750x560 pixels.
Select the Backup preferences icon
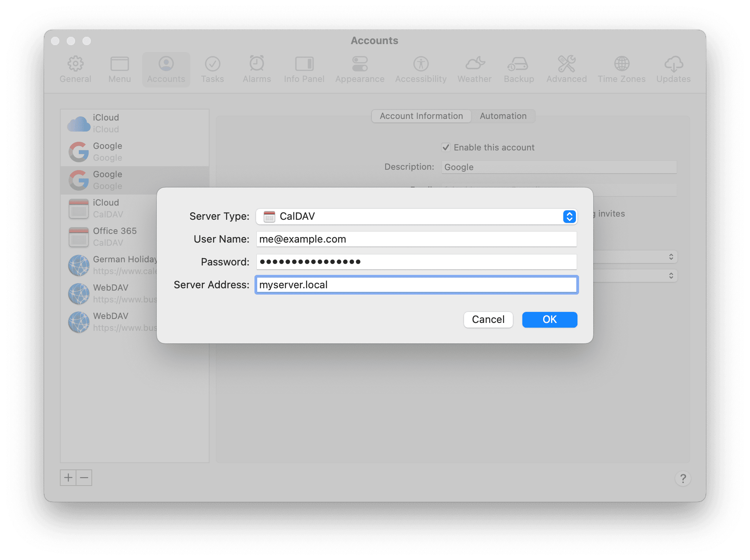(x=518, y=69)
